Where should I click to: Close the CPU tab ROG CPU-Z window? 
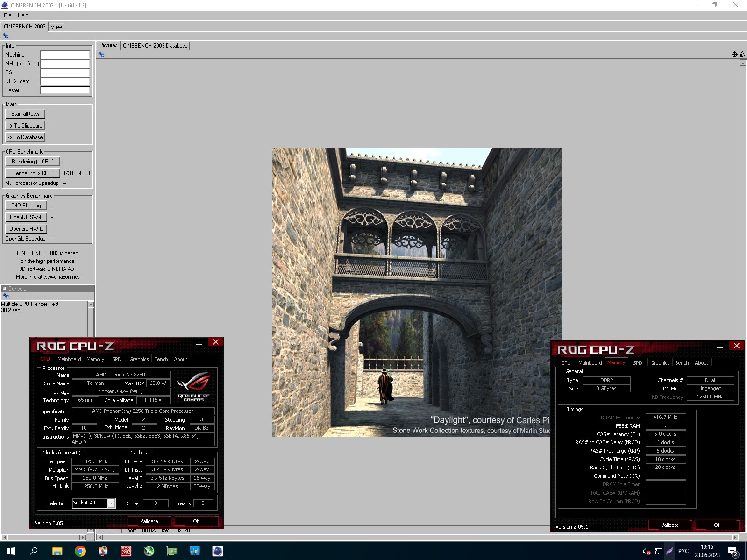tap(216, 342)
